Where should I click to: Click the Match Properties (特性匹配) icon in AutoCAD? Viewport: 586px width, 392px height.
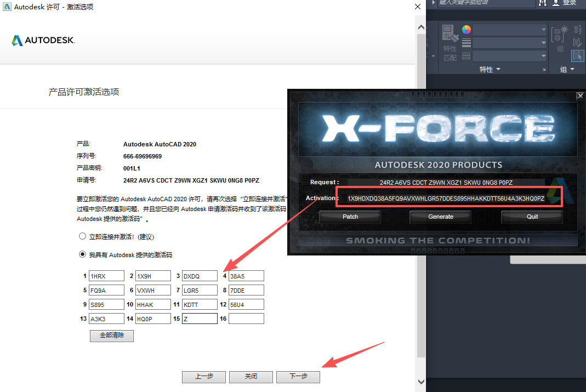(450, 33)
